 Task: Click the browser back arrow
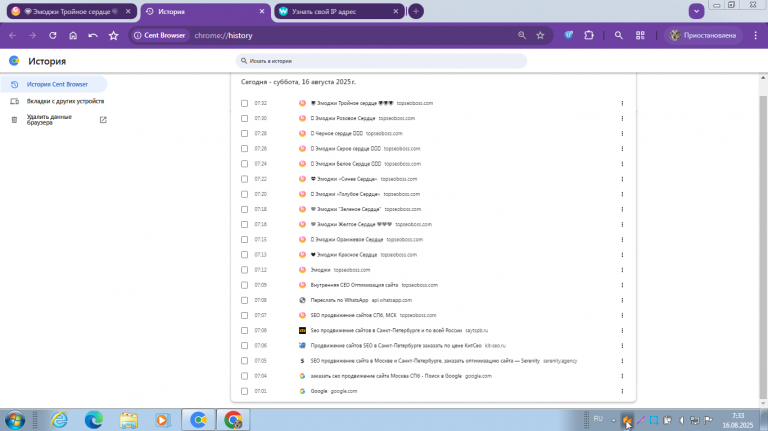point(13,35)
